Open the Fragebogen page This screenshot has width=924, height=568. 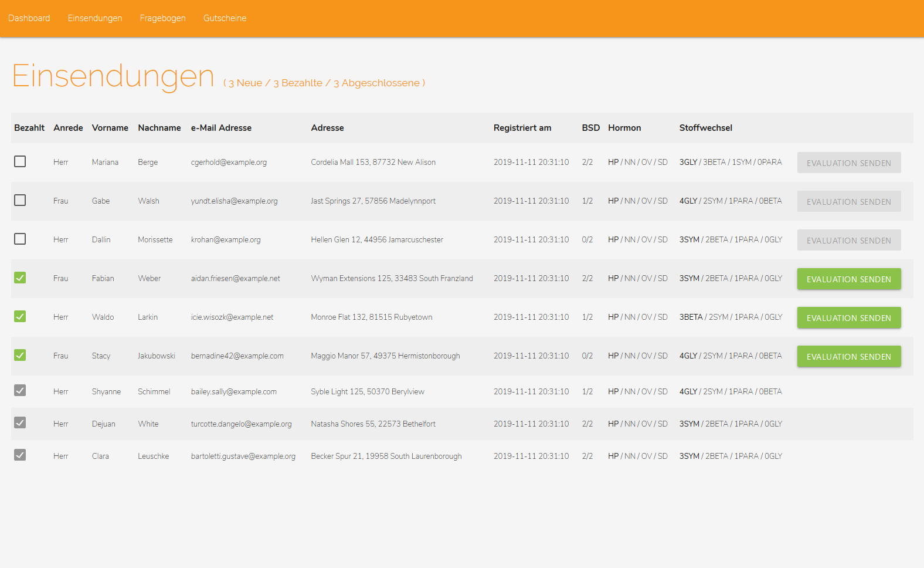[x=162, y=18]
